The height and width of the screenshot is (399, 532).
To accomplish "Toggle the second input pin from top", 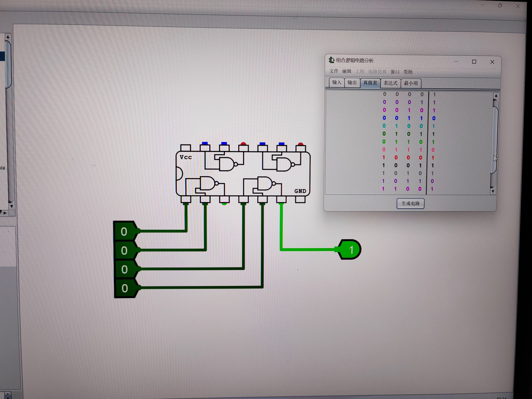I will tap(124, 251).
